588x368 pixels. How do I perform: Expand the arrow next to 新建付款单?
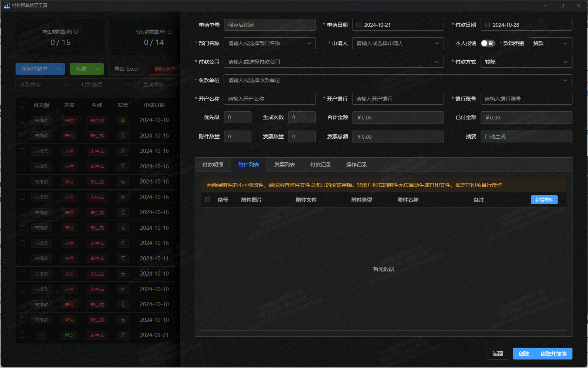tap(59, 69)
